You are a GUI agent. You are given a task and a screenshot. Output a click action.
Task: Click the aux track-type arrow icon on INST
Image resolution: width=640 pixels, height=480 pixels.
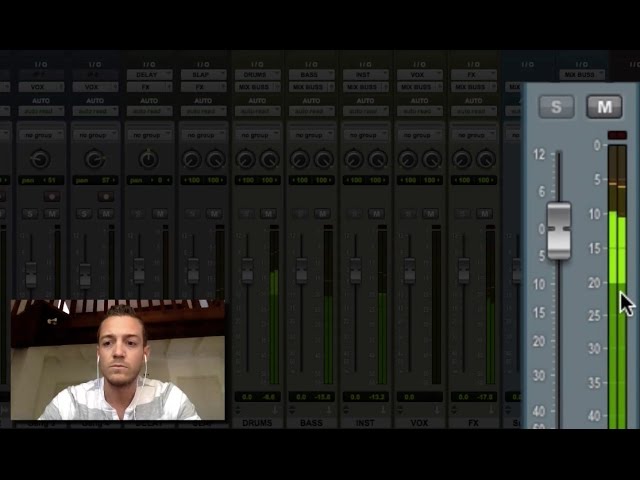click(383, 409)
